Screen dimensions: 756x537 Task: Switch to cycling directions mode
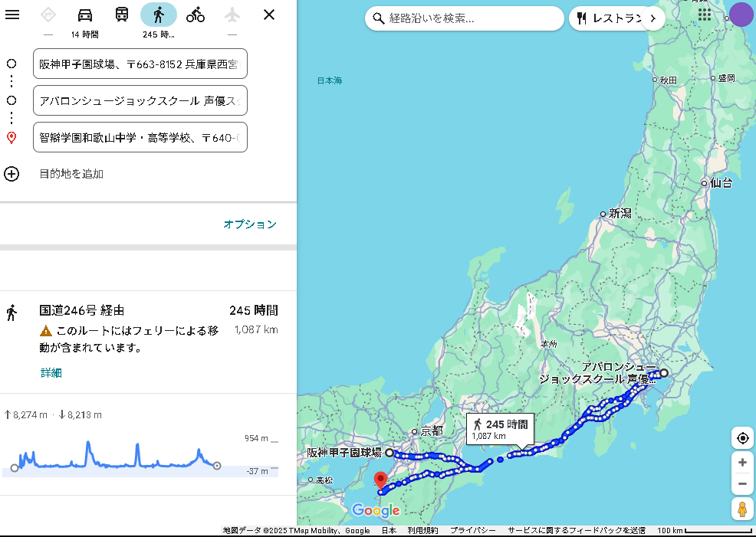coord(196,15)
